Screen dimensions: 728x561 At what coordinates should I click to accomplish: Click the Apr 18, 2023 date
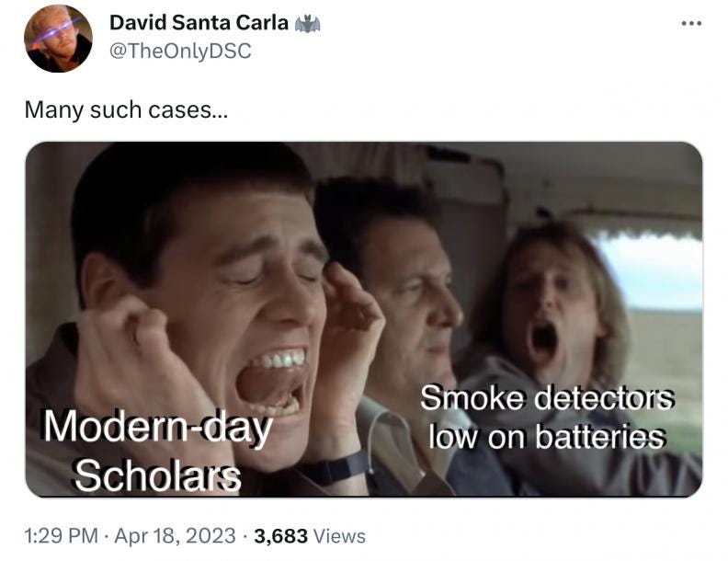[175, 536]
